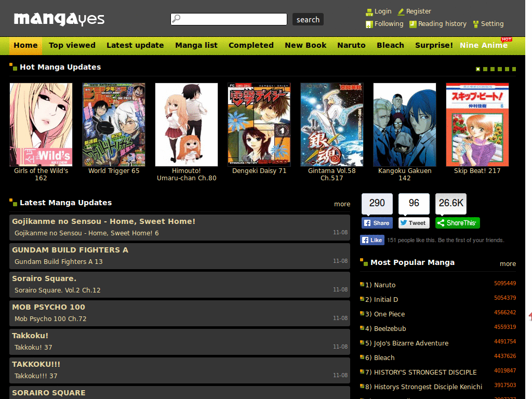The image size is (532, 399).
Task: Open the Naruto nav item
Action: (351, 46)
